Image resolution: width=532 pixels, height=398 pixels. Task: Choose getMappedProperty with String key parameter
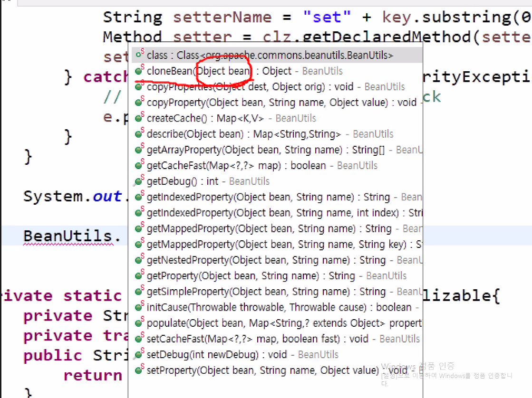277,244
